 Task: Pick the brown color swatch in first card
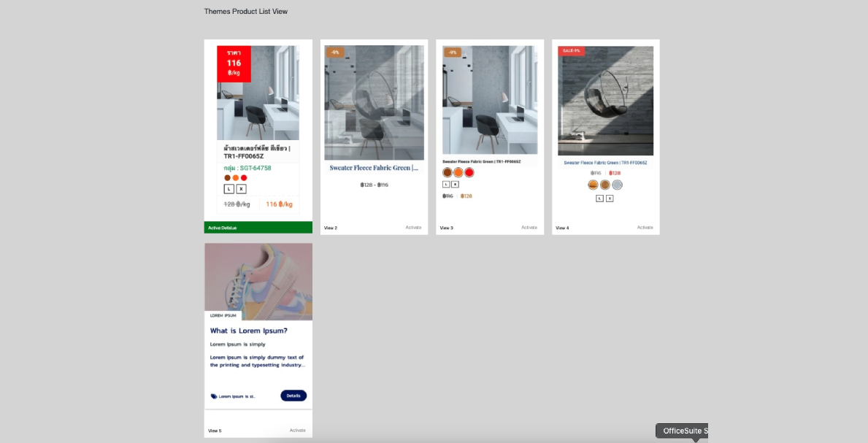[x=227, y=177]
